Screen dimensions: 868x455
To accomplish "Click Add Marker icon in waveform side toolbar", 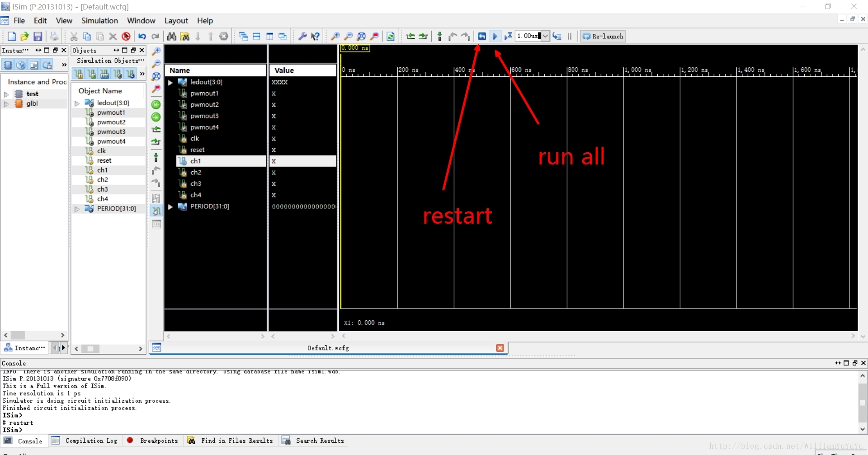I will (x=156, y=157).
